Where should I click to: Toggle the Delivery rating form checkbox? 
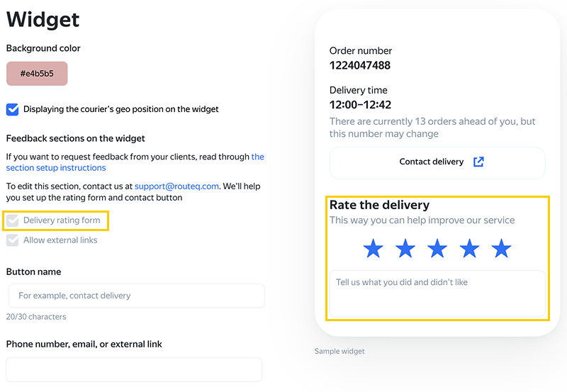pyautogui.click(x=13, y=220)
